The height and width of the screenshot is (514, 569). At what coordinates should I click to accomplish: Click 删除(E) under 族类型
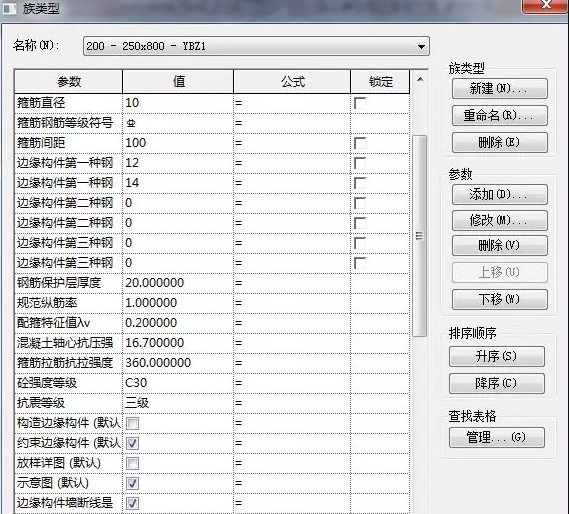(x=500, y=142)
